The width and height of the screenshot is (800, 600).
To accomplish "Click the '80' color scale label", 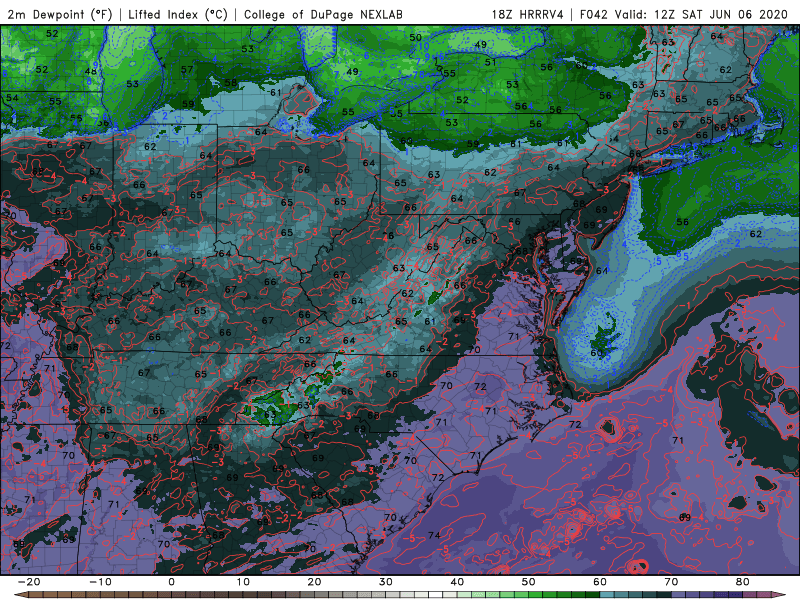I will point(743,582).
